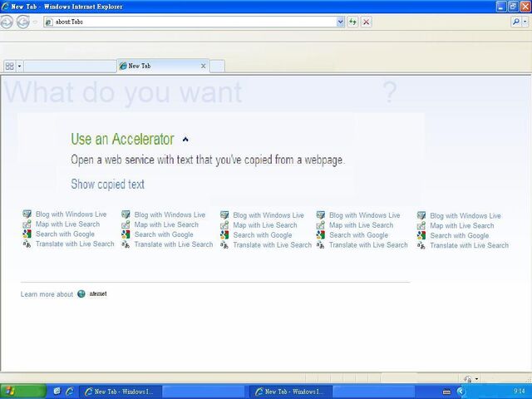532x399 pixels.
Task: Open another tab with the small New Tab button
Action: tap(217, 66)
